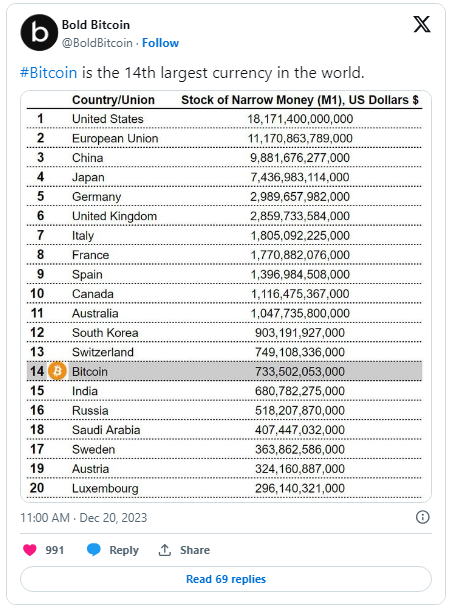Click the heart like icon

click(30, 550)
